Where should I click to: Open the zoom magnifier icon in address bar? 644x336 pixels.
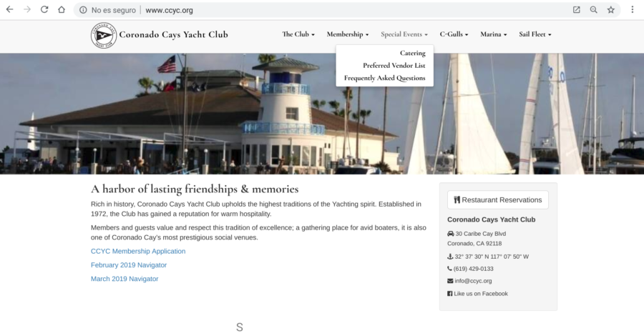click(593, 10)
